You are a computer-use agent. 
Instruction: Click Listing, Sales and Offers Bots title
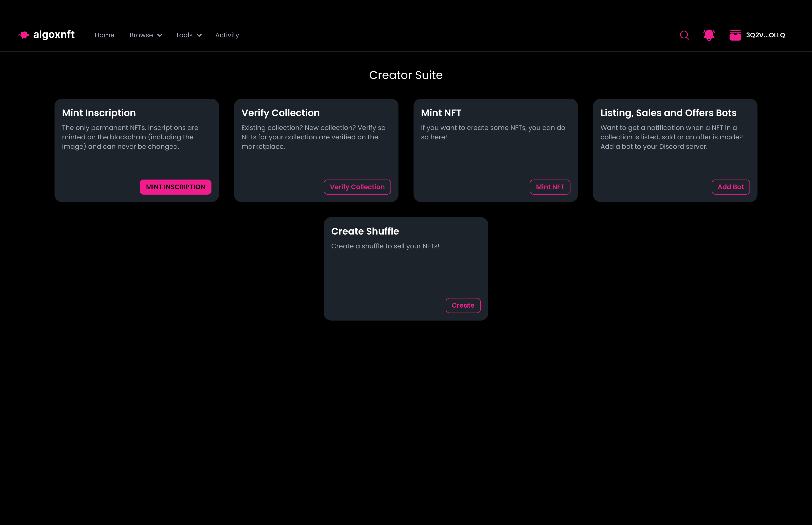(x=668, y=113)
